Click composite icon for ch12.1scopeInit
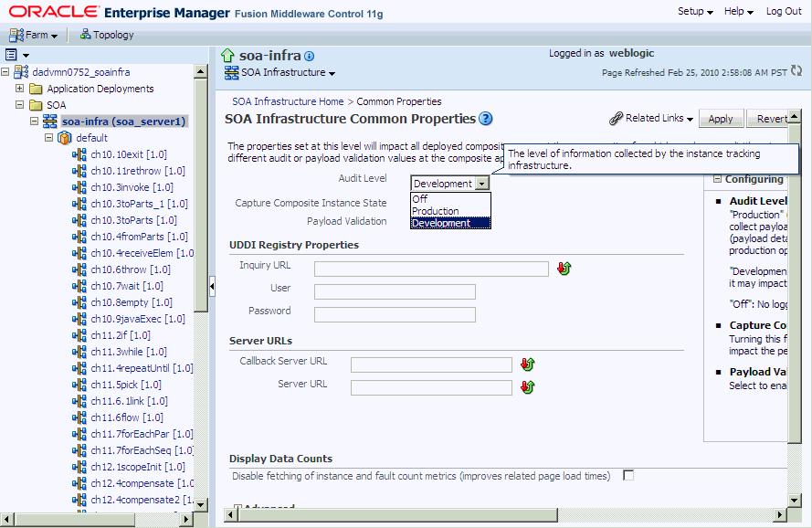 click(x=79, y=467)
